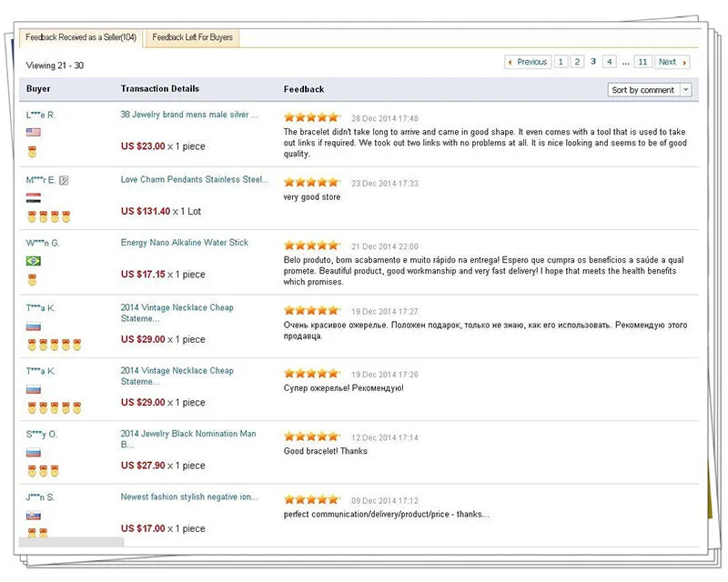Click the star rating for 'very good store'
The height and width of the screenshot is (582, 728).
(311, 182)
